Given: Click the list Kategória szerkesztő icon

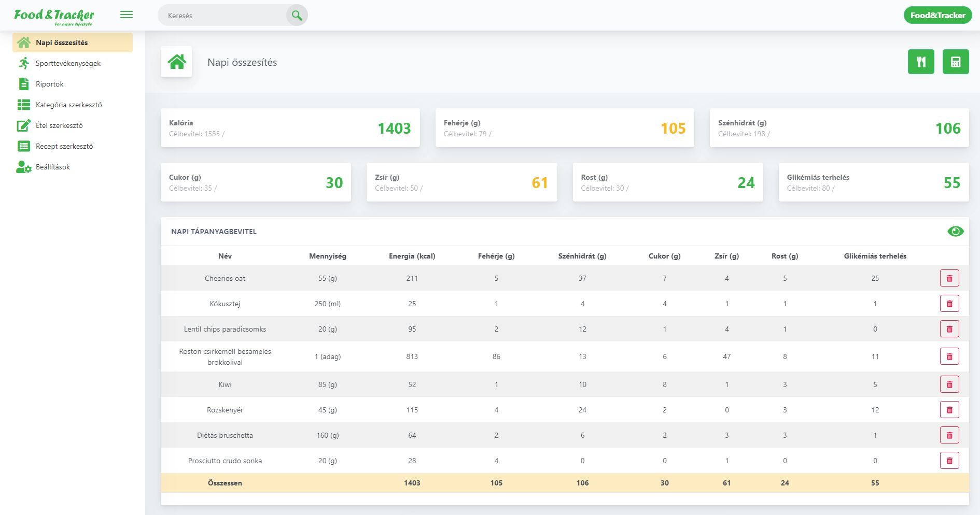Looking at the screenshot, I should click(x=24, y=105).
